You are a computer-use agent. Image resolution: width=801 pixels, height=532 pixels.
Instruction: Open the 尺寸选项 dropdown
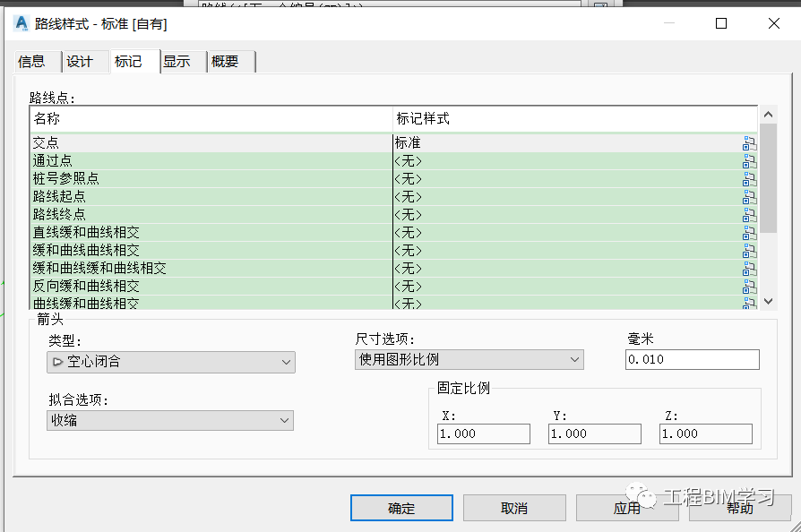pos(469,359)
